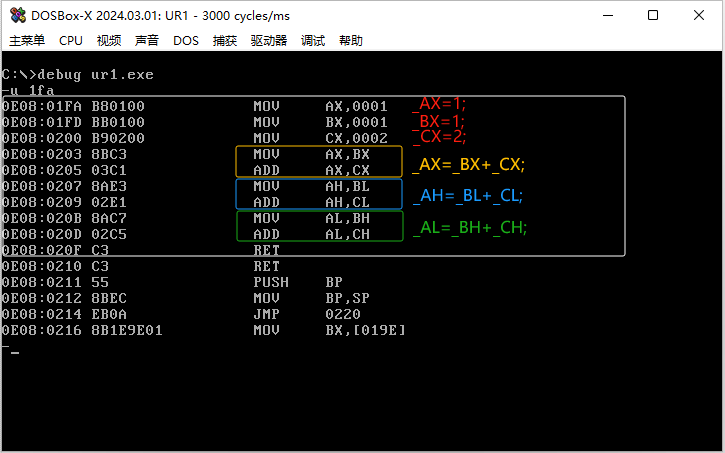This screenshot has height=453, width=725.
Task: Click the instruction 'ADD AL,CH'
Action: (x=311, y=234)
